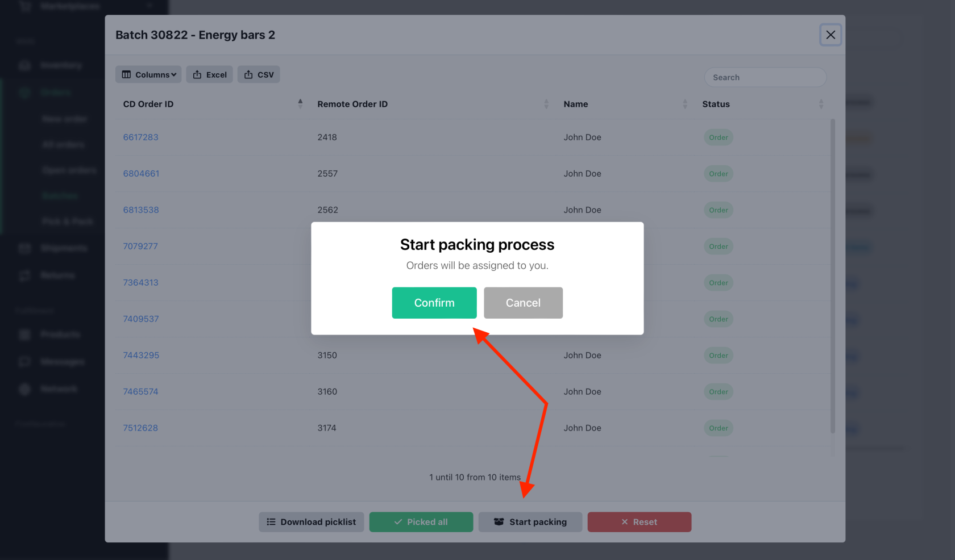Click the Download picklist list icon
Screen dimensions: 955x560
click(271, 522)
